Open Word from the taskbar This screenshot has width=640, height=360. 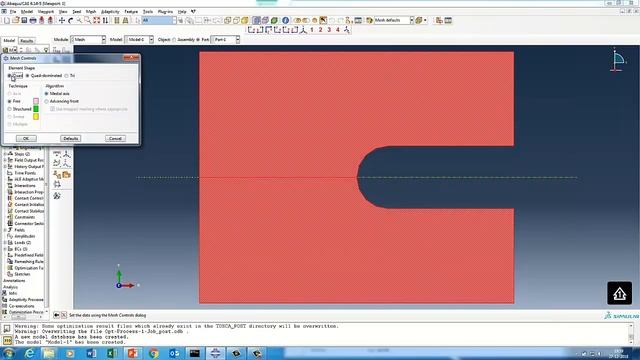(91, 353)
